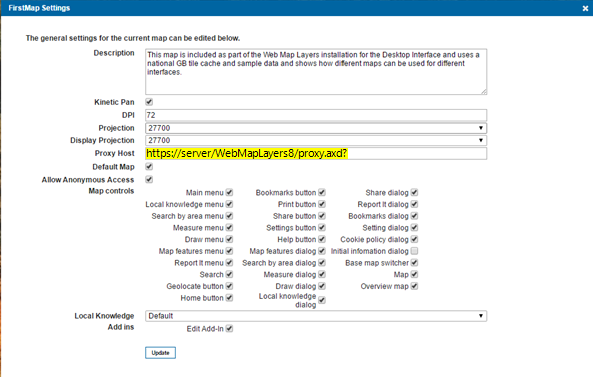Uncheck the Report It dialog checkbox

tap(414, 204)
